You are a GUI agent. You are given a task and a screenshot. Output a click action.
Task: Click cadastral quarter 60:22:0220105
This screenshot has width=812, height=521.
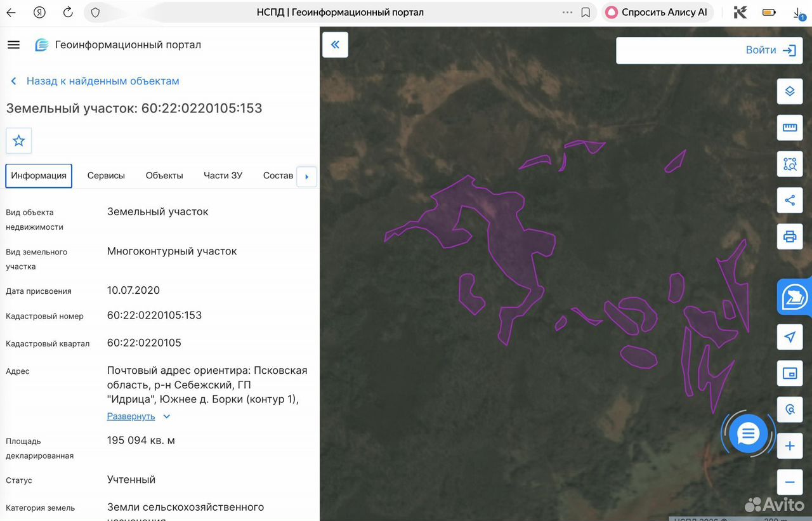click(x=144, y=343)
